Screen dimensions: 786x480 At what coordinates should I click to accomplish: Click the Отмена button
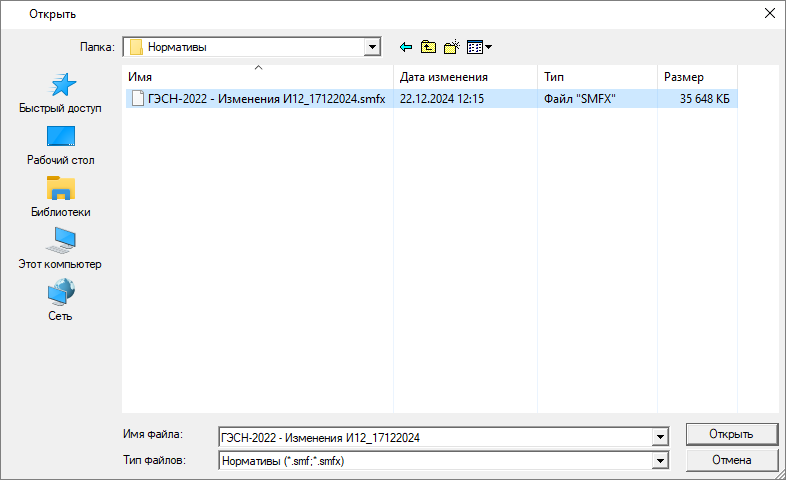click(731, 460)
